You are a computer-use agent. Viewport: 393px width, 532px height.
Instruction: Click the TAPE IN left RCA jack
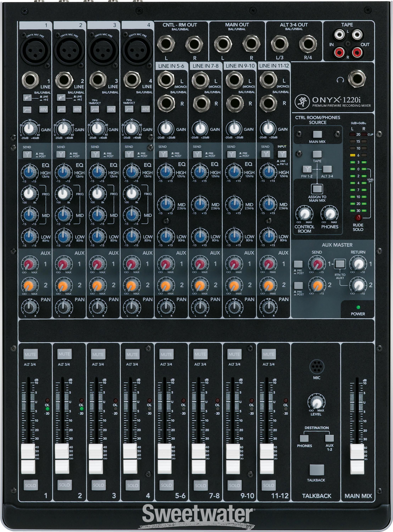coord(339,35)
